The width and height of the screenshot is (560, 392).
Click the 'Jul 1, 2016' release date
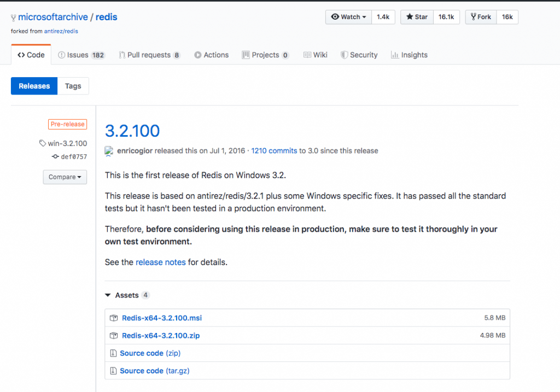click(x=227, y=151)
